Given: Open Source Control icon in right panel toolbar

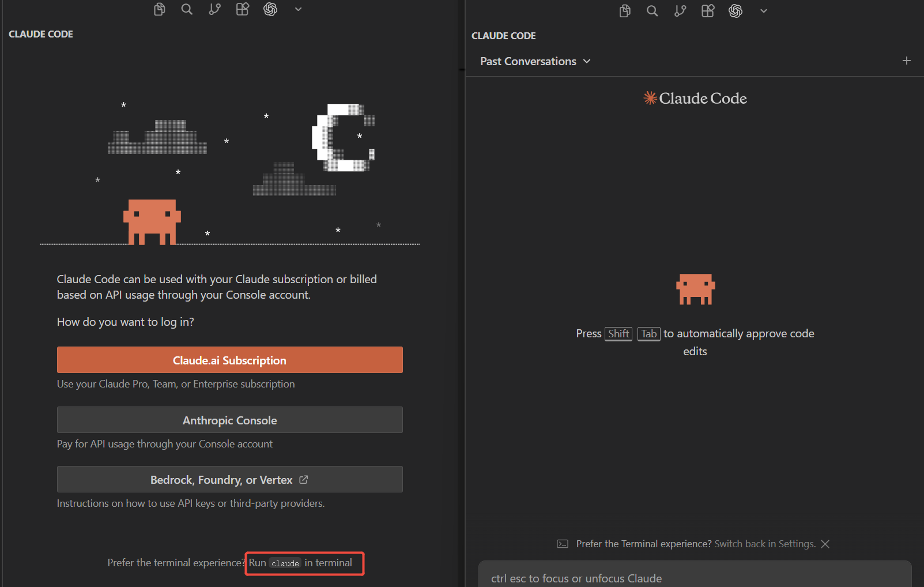Looking at the screenshot, I should tap(680, 11).
